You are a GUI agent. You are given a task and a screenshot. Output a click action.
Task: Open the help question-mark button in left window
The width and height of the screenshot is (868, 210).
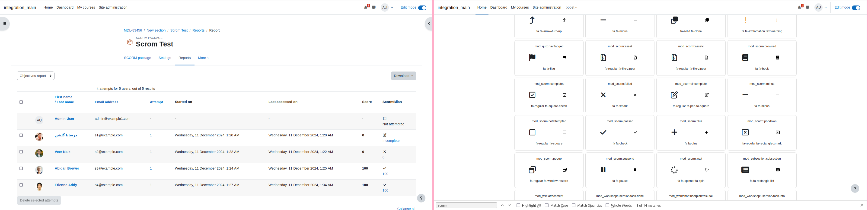click(421, 198)
